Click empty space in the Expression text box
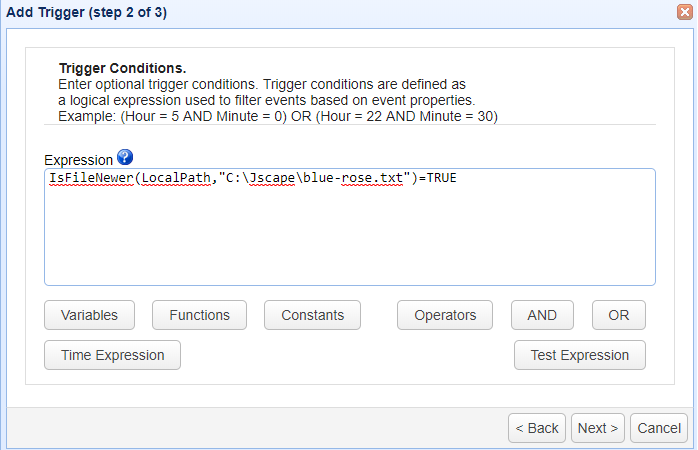The height and width of the screenshot is (450, 698). [x=350, y=240]
